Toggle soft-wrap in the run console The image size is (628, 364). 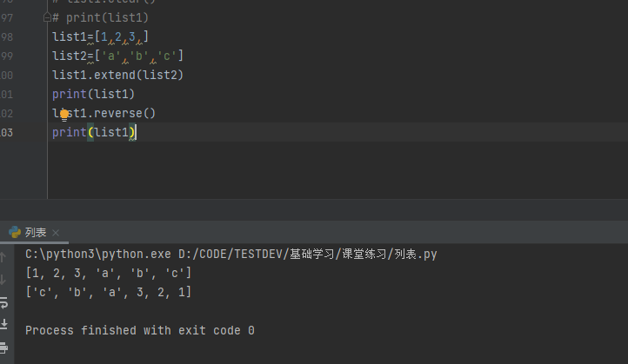click(4, 301)
